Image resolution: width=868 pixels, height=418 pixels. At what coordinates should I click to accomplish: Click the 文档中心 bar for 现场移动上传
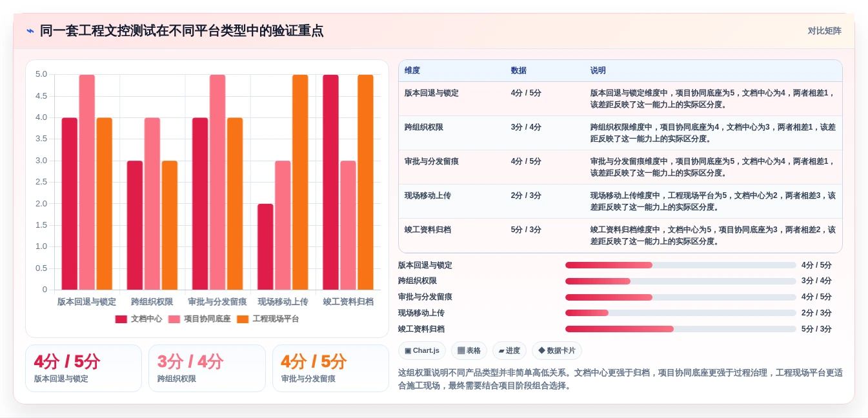click(265, 246)
